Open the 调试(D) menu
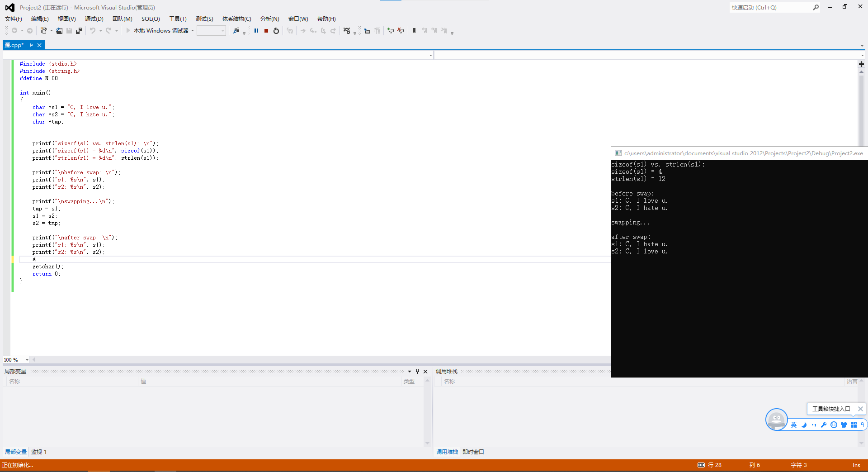Screen dimensions: 868x472 click(94, 19)
